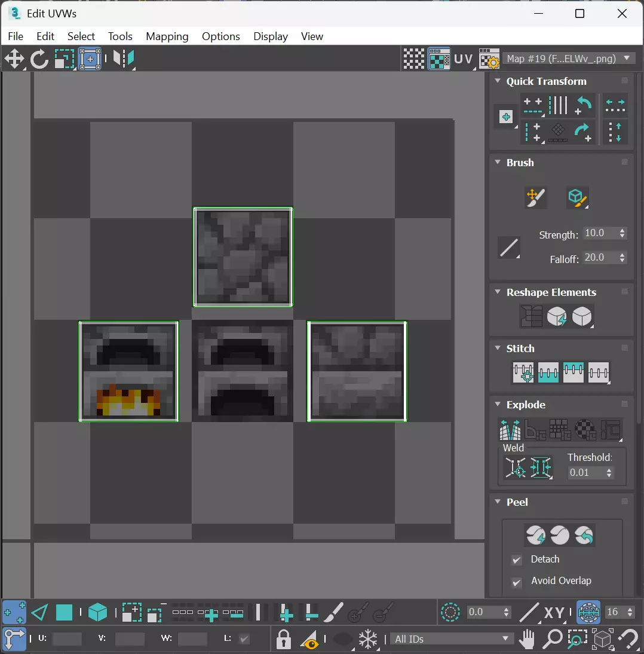Collapse the Peel rollout
The height and width of the screenshot is (654, 644).
498,502
